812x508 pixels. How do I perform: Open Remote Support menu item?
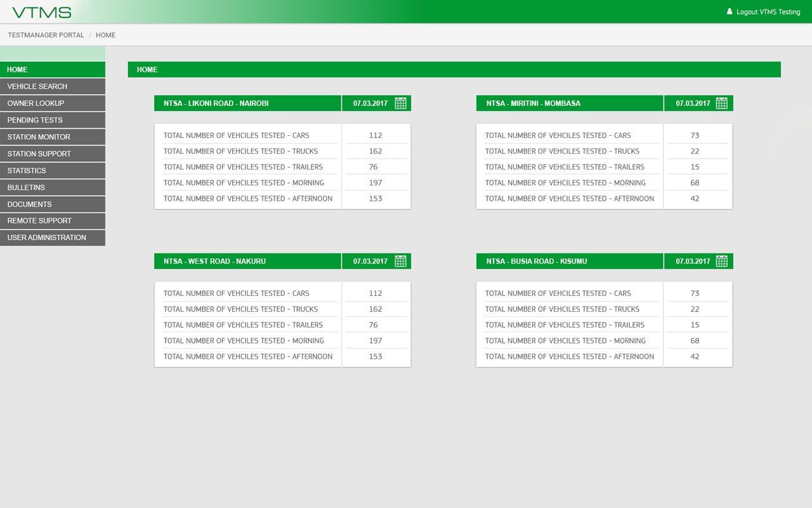pos(53,220)
